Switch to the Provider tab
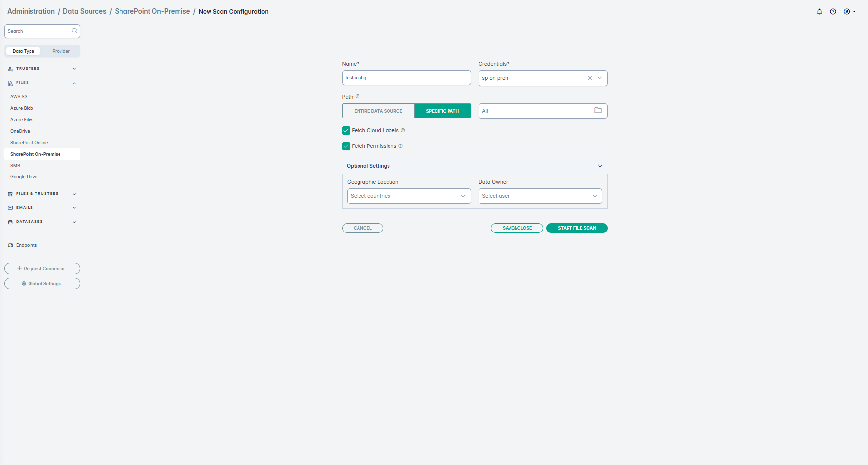 pos(61,51)
